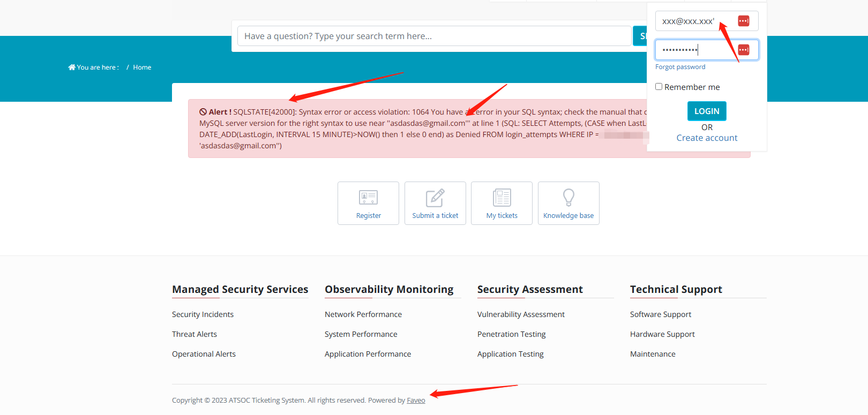
Task: Enable the Remember me checkbox
Action: (x=659, y=87)
